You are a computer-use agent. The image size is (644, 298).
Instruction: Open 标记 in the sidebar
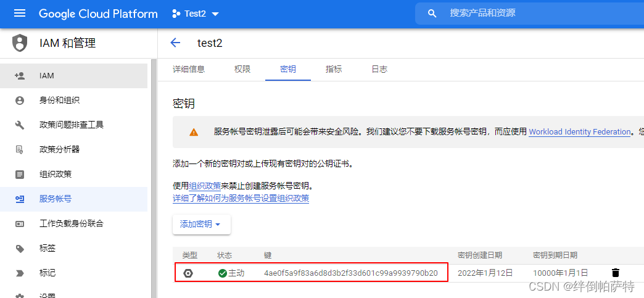point(73,273)
